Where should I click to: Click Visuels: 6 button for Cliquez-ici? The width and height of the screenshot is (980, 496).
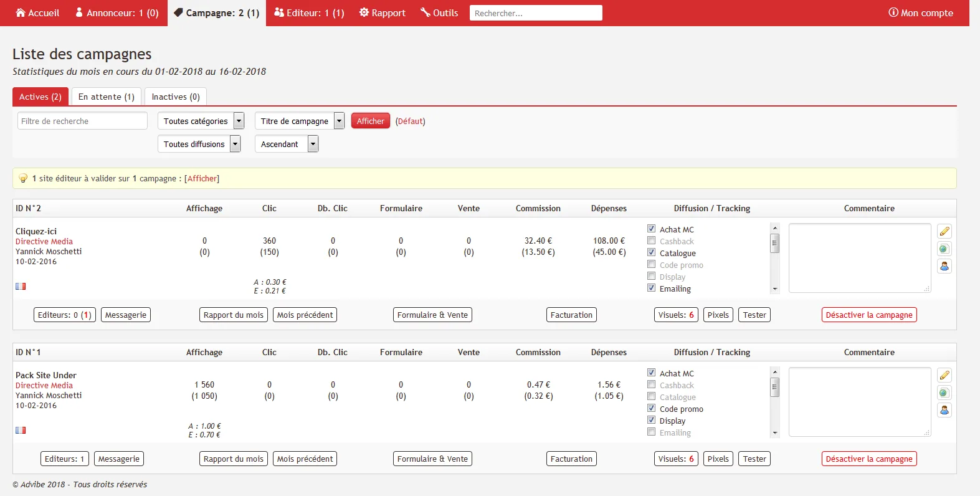point(676,315)
